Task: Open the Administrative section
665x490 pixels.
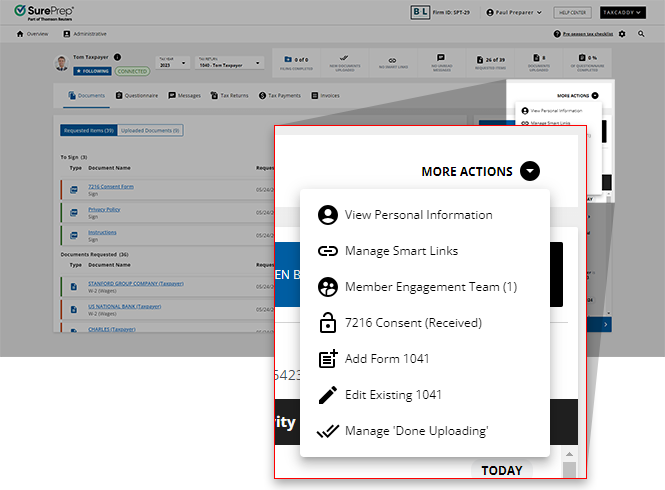Action: [x=85, y=34]
